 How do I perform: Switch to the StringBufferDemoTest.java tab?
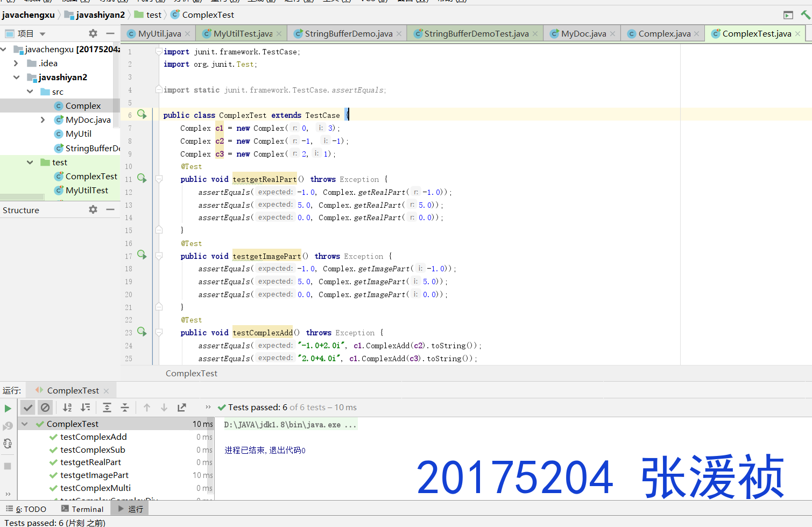(x=476, y=33)
